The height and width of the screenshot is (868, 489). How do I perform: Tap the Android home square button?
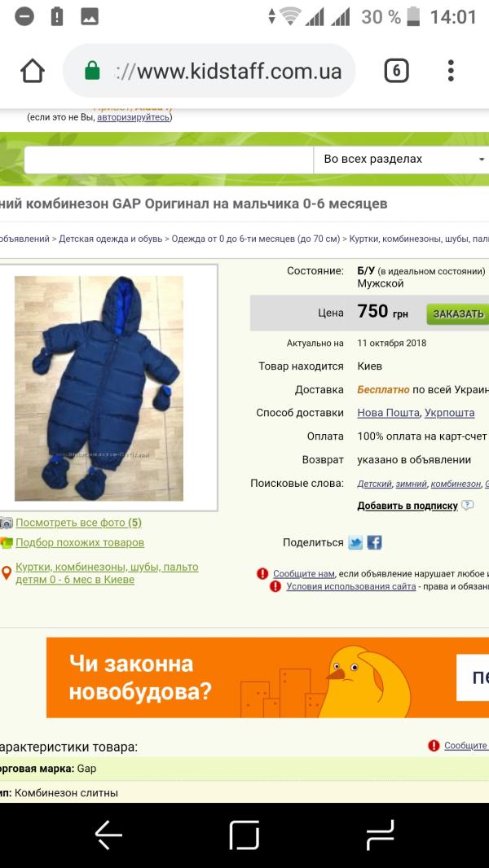click(x=244, y=835)
